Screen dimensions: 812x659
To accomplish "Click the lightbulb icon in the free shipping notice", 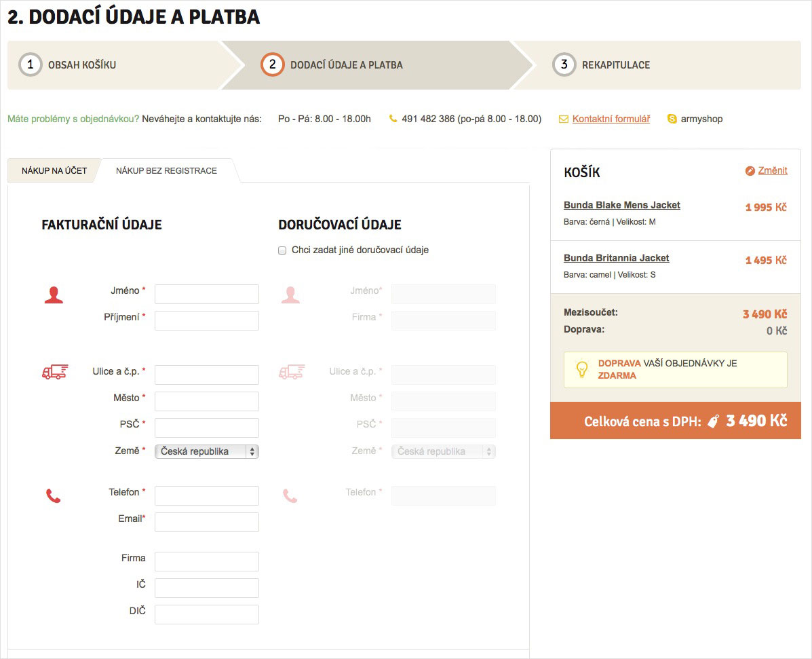I will click(x=581, y=369).
